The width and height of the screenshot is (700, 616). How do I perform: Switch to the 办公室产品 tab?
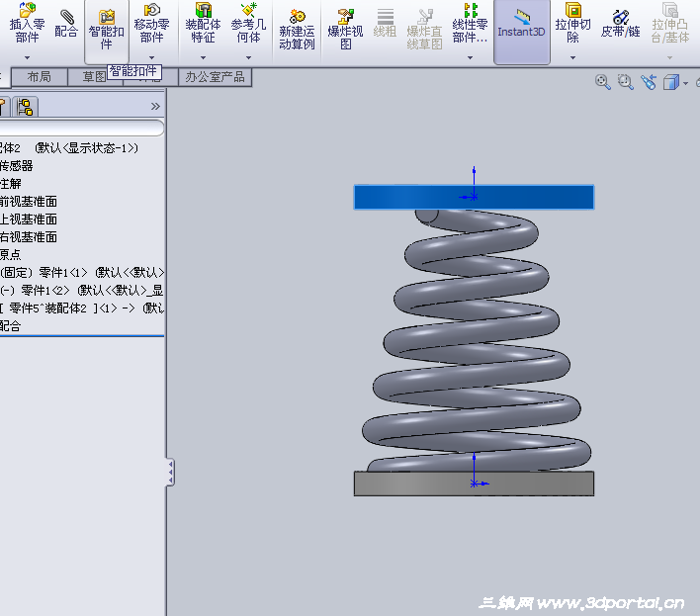click(216, 77)
